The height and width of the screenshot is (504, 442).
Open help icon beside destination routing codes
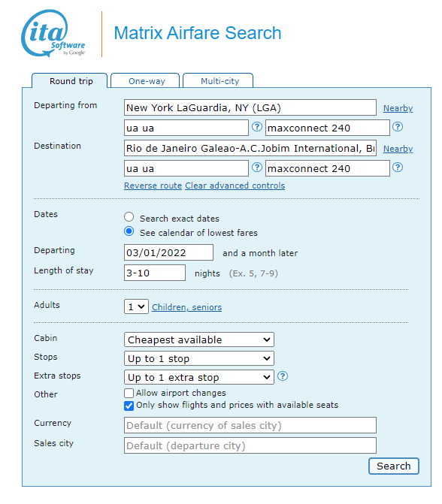click(257, 167)
